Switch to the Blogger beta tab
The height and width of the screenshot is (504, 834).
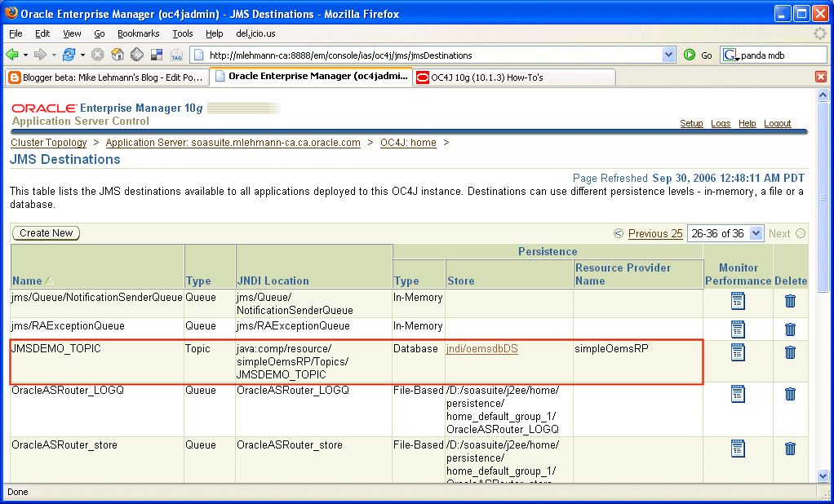(x=106, y=77)
